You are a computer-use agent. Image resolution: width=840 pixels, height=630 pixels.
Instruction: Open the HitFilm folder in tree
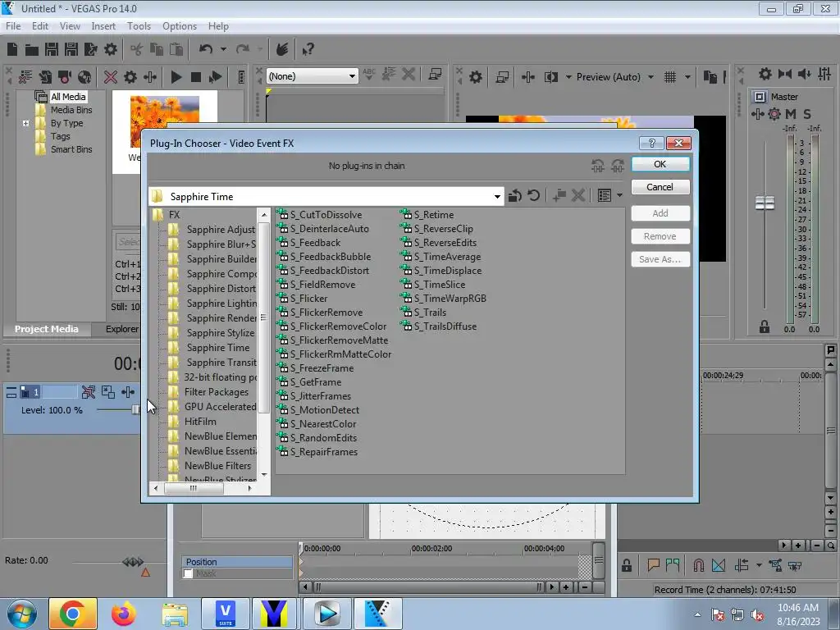(x=200, y=422)
